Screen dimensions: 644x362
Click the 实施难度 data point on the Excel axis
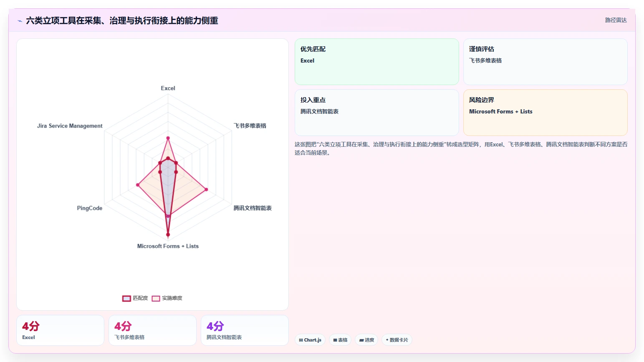point(168,138)
